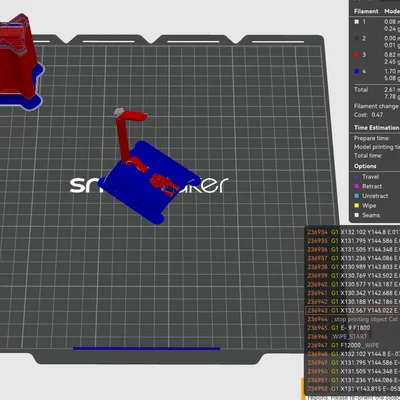Viewport: 400px width, 400px height.
Task: Click the Filament column header
Action: click(366, 11)
